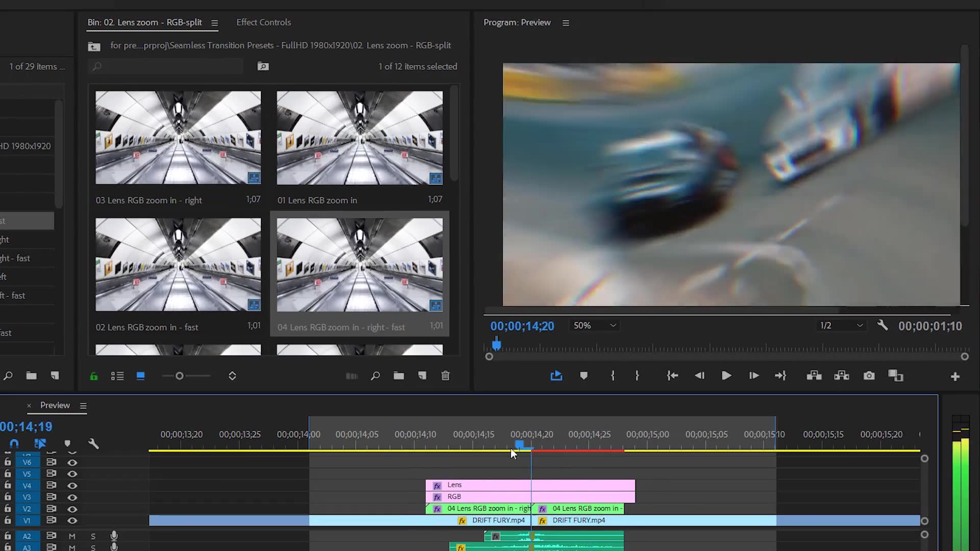The height and width of the screenshot is (551, 980).
Task: Delete selected preset with trash icon
Action: pos(446,377)
